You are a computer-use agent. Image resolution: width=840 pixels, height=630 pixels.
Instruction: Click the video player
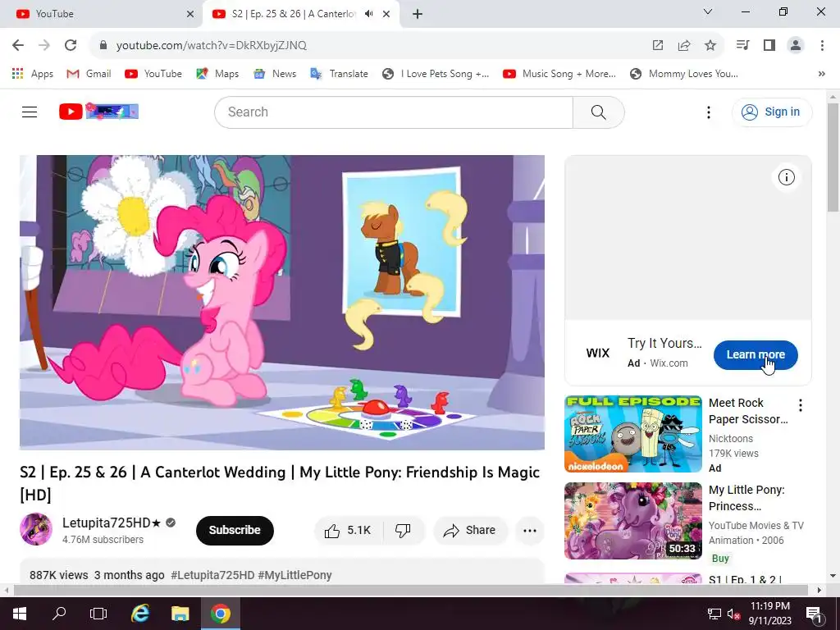[282, 303]
